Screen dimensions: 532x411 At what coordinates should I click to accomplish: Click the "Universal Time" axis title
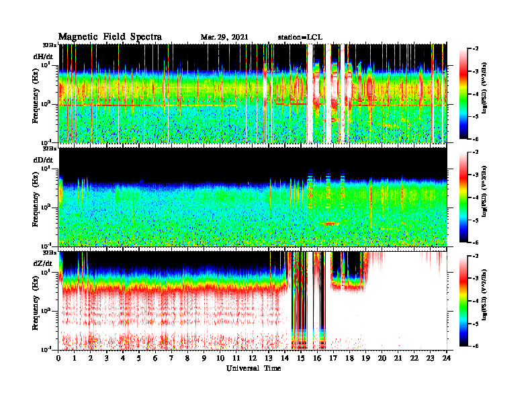(x=253, y=368)
